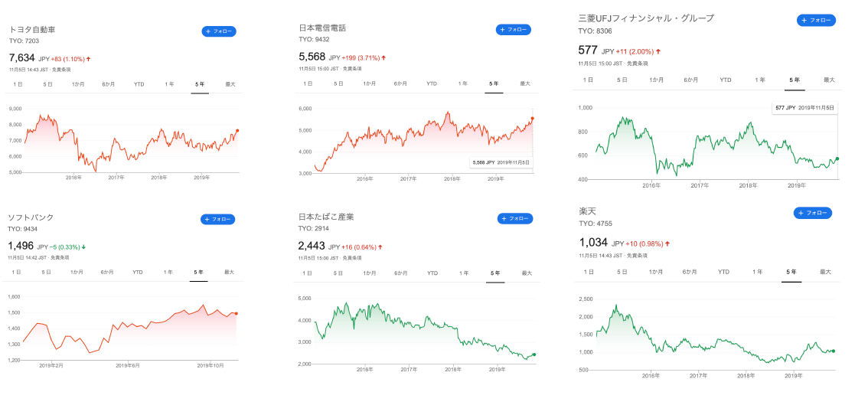Choose 1か月 range on 日本たばこ産業 chart
Viewport: 868px width, 415px height.
coord(369,273)
